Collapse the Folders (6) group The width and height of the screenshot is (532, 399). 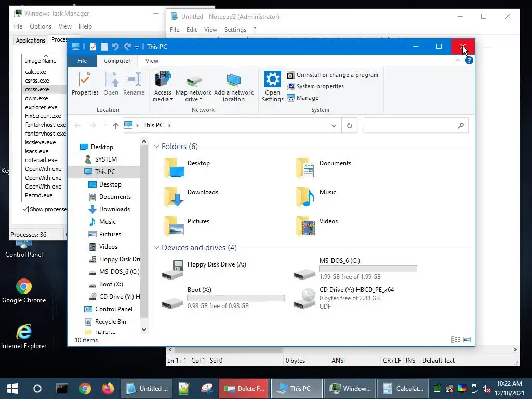click(156, 147)
